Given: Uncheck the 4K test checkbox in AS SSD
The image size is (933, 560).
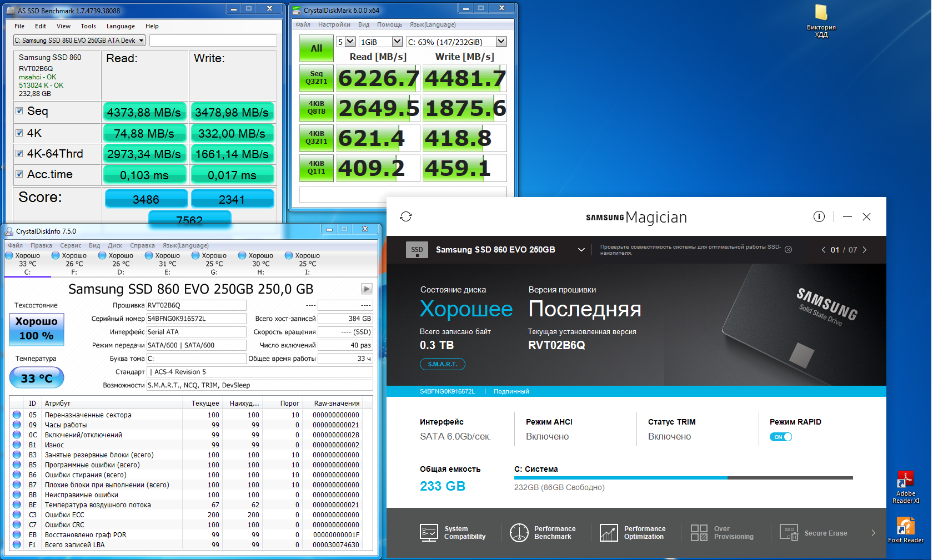Looking at the screenshot, I should pos(19,133).
